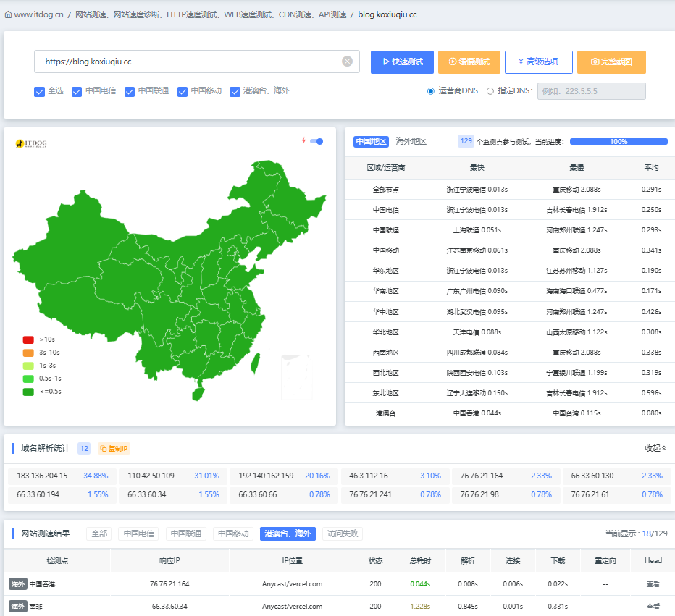Click the 海外 badge beside 中国香港
The image size is (675, 616).
coord(18,584)
